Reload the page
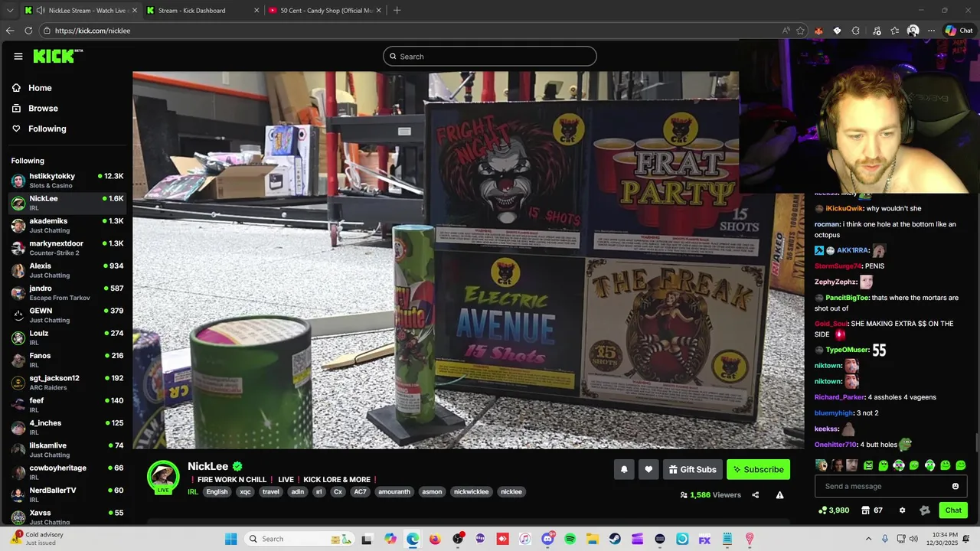Image resolution: width=980 pixels, height=551 pixels. click(x=28, y=31)
